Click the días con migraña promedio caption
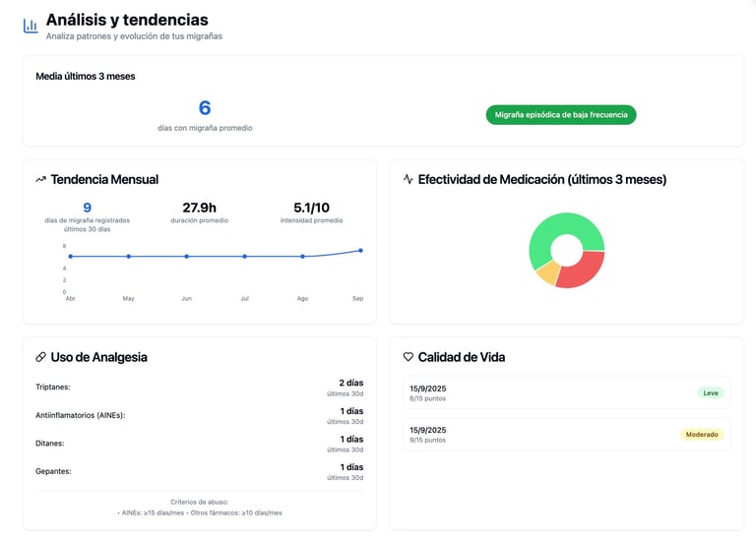756x539 pixels. coord(205,128)
